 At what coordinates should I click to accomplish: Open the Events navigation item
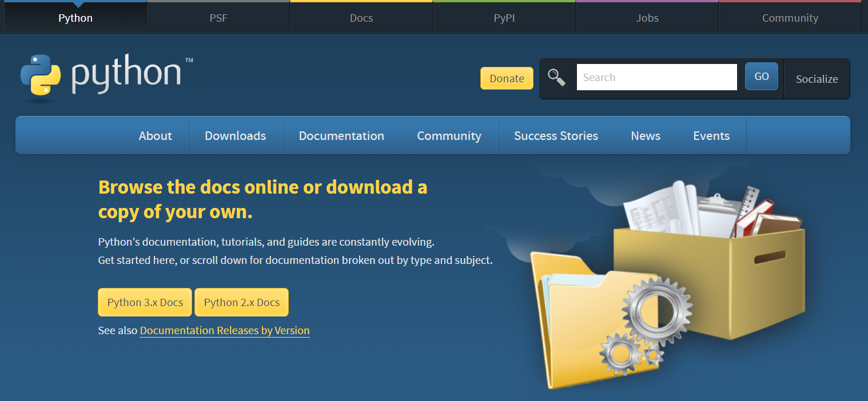pos(711,136)
